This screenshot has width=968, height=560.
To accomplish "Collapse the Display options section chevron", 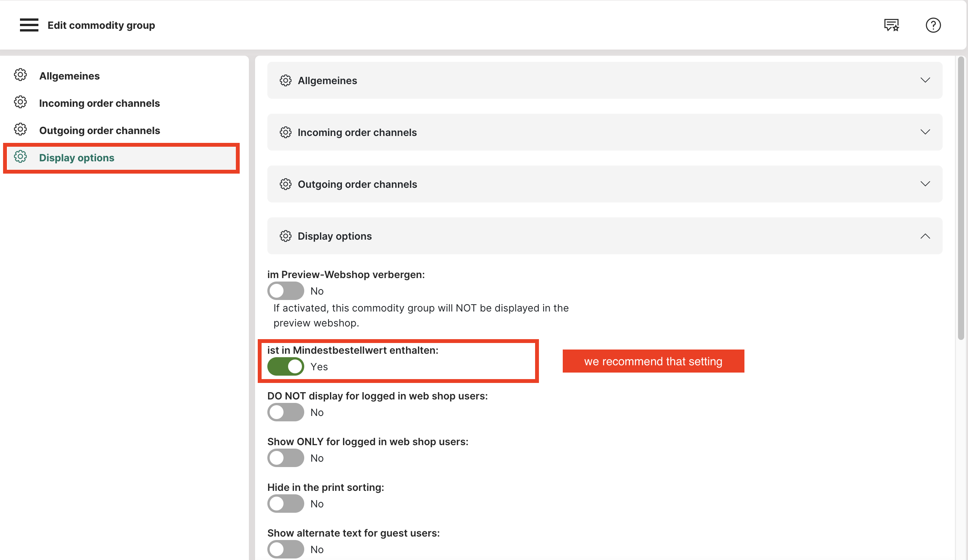I will pyautogui.click(x=925, y=236).
